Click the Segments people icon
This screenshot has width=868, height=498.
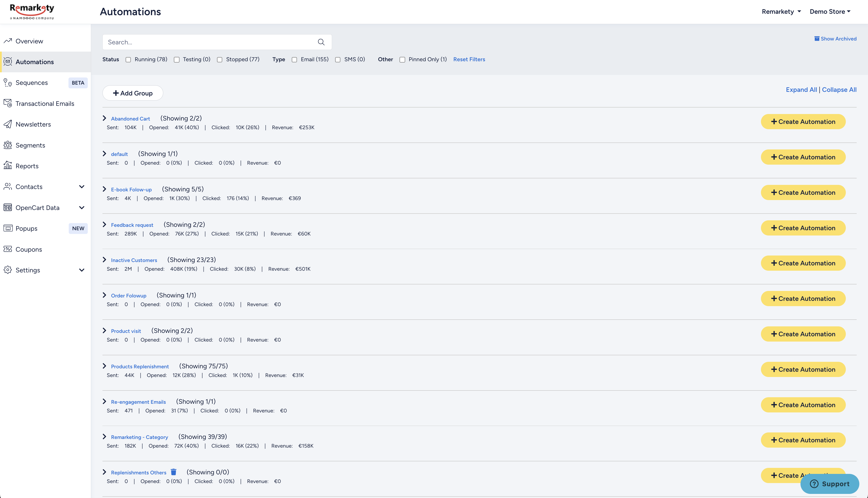click(x=7, y=145)
